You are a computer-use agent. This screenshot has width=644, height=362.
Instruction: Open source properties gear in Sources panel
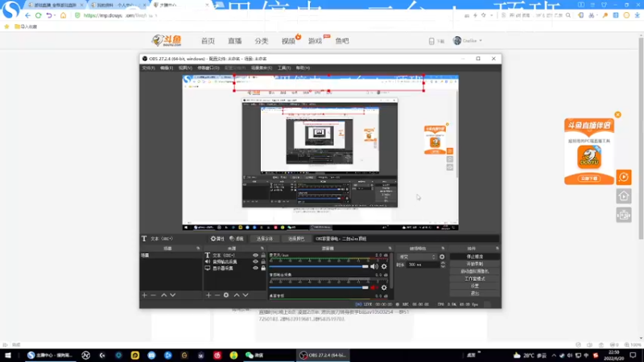pyautogui.click(x=226, y=295)
